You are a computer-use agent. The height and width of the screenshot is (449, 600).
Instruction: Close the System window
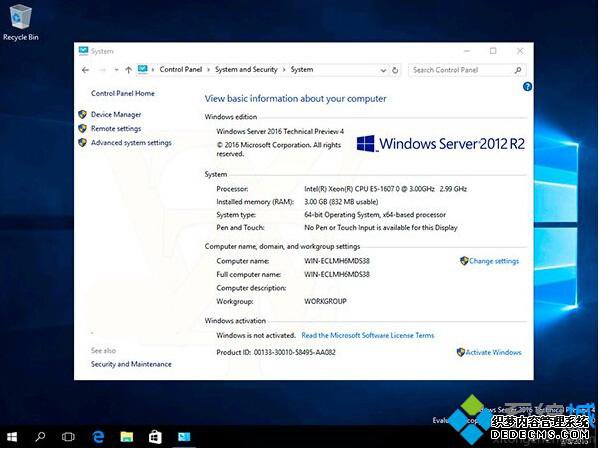click(520, 51)
